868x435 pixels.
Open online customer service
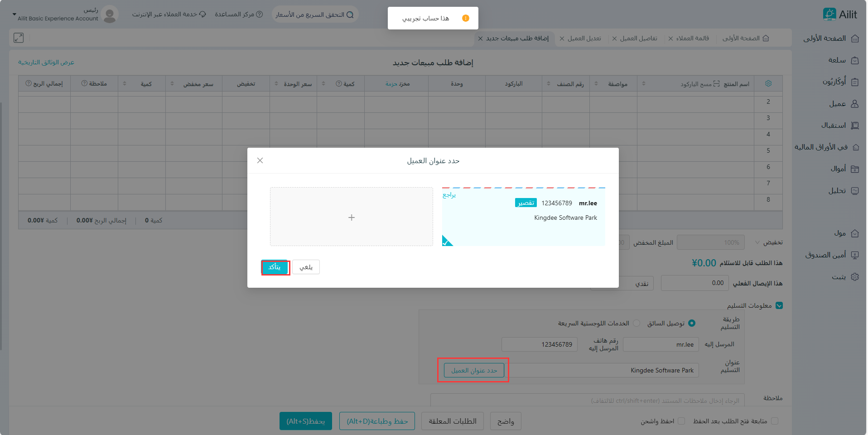tap(169, 14)
